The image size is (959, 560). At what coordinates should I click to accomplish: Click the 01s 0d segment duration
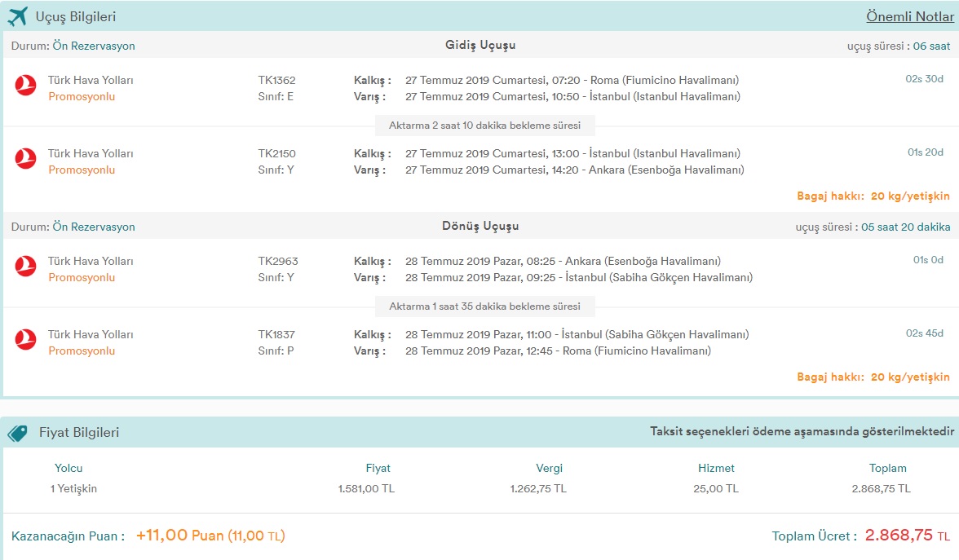(x=928, y=260)
